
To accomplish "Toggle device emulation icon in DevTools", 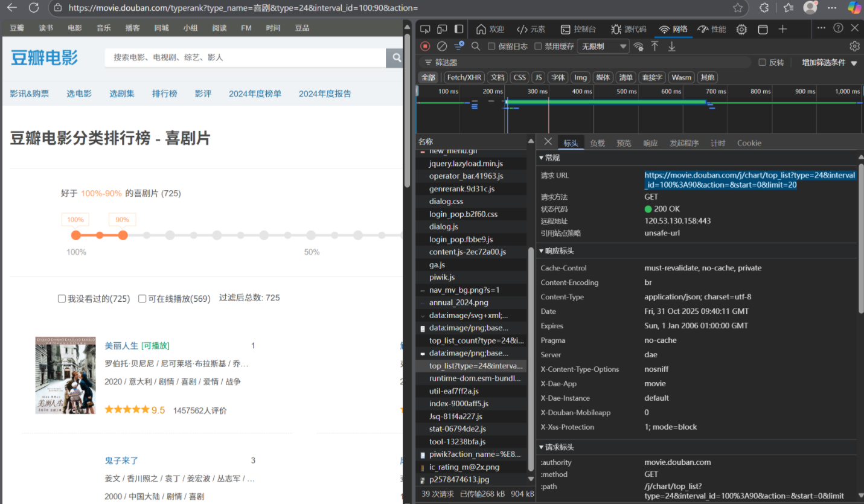I will coord(442,29).
